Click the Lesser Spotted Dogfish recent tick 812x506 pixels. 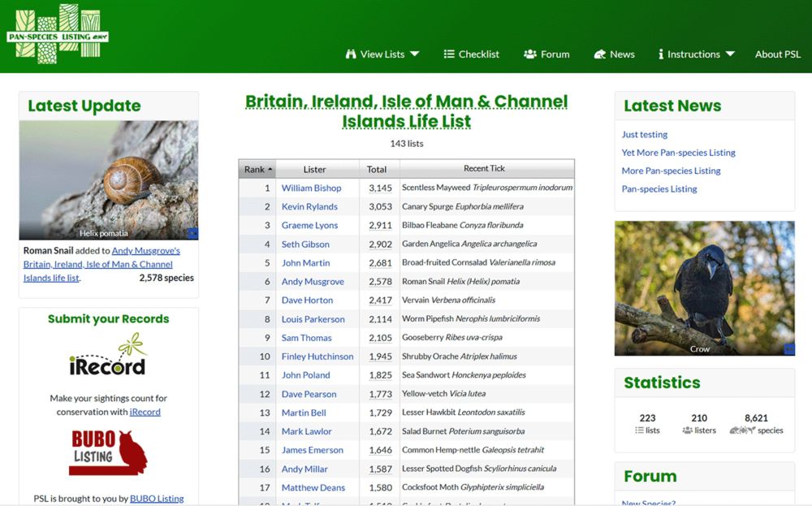click(x=479, y=469)
